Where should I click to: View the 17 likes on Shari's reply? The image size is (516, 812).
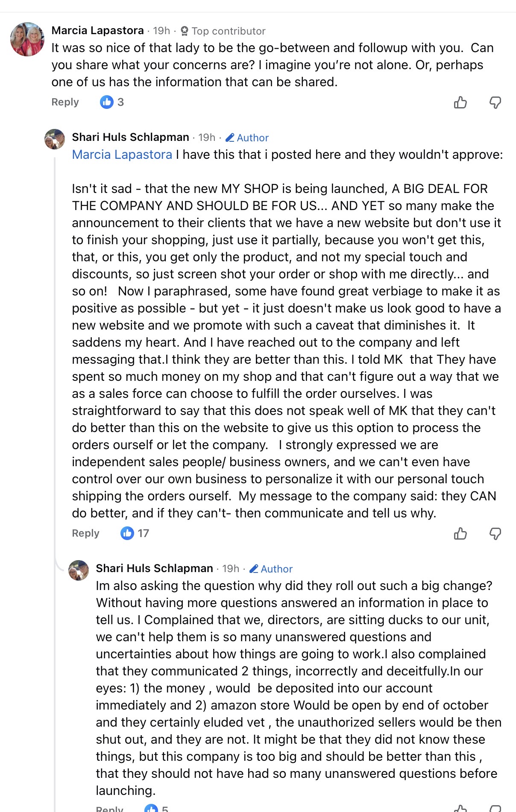(x=135, y=533)
